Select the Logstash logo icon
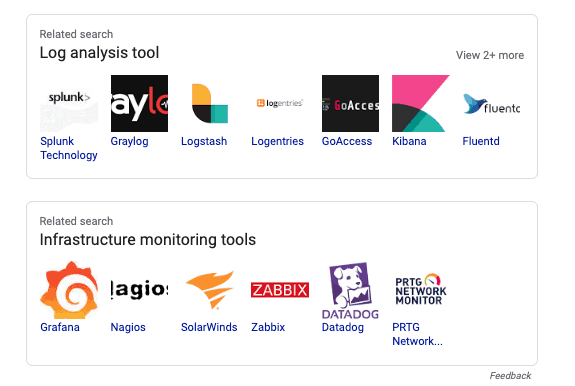The height and width of the screenshot is (386, 575). [210, 103]
